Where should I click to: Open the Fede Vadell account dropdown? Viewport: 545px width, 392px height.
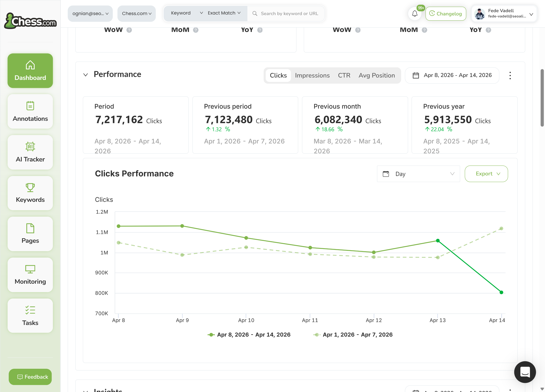coord(504,14)
